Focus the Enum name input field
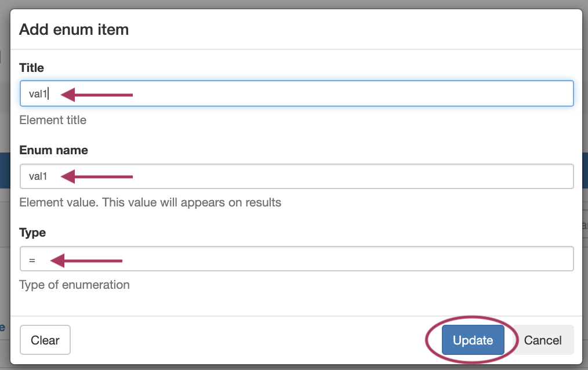The width and height of the screenshot is (588, 370). coord(348,176)
